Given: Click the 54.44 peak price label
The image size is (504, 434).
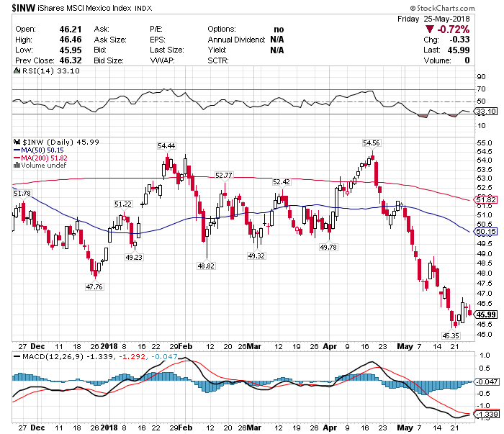Looking at the screenshot, I should tap(166, 146).
